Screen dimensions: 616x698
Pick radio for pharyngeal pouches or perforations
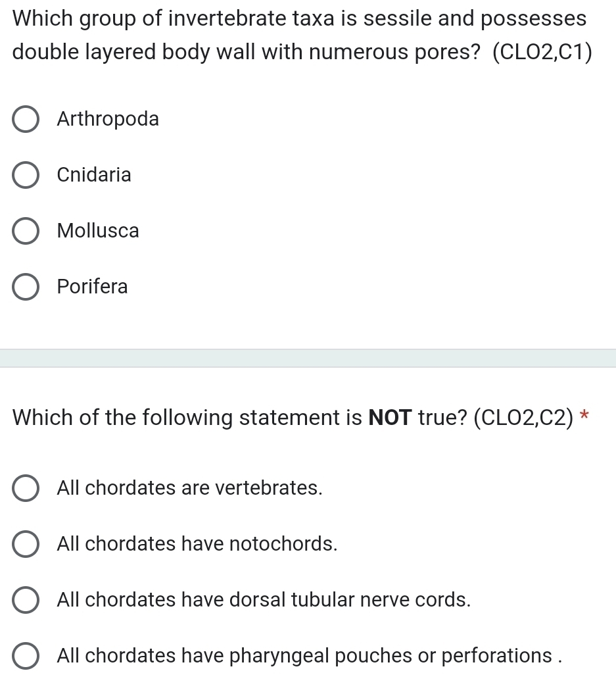click(26, 656)
